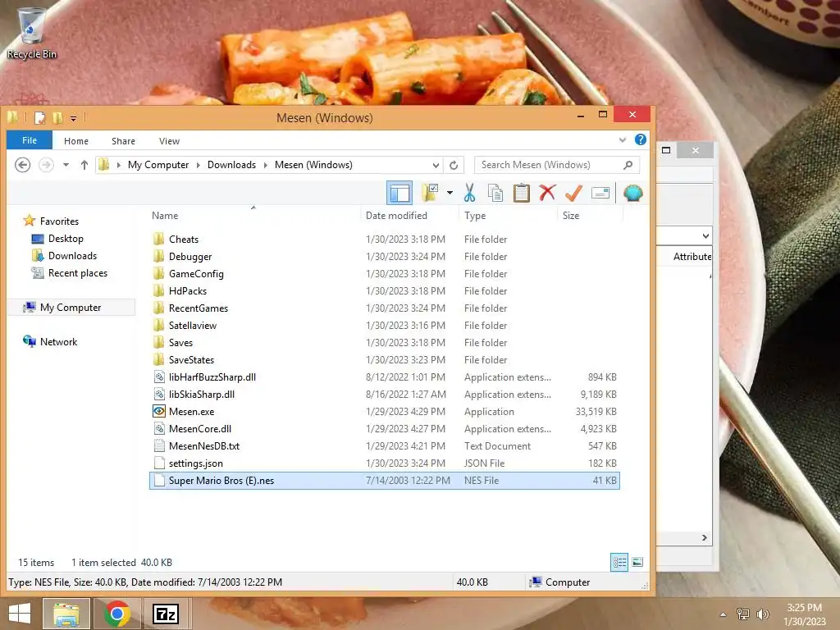Select Recent places in the navigation pane
840x630 pixels.
(x=78, y=273)
